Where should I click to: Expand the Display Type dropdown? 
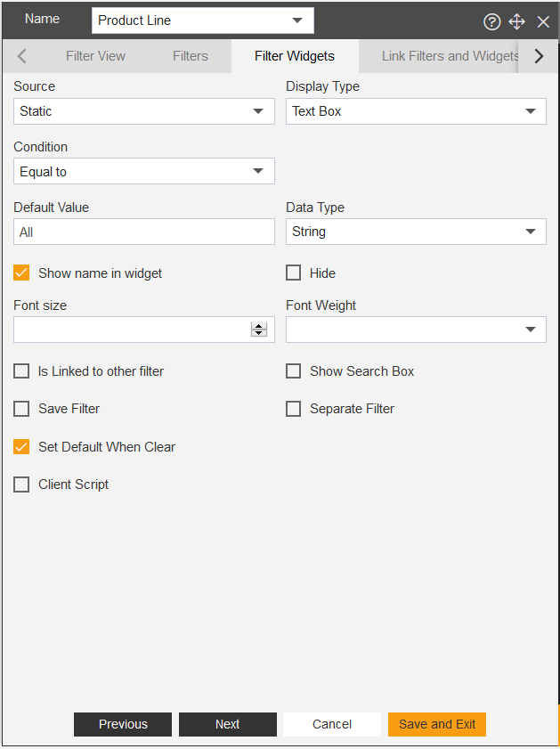[417, 111]
